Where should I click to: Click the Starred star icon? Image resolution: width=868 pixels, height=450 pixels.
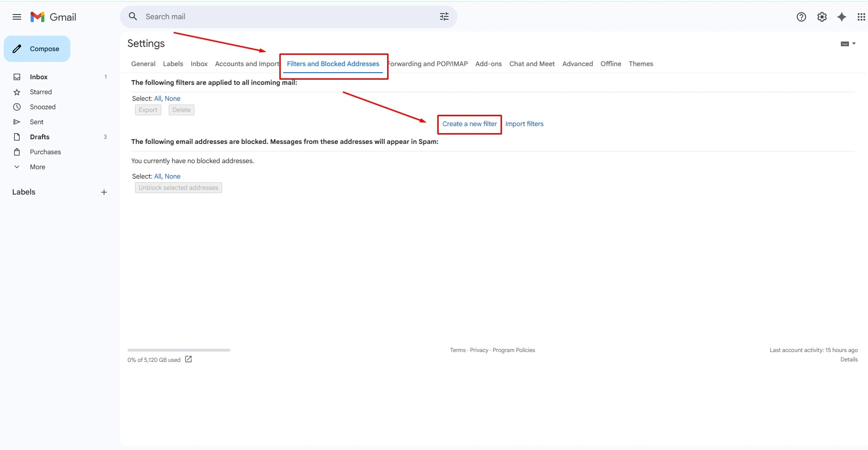(x=17, y=92)
